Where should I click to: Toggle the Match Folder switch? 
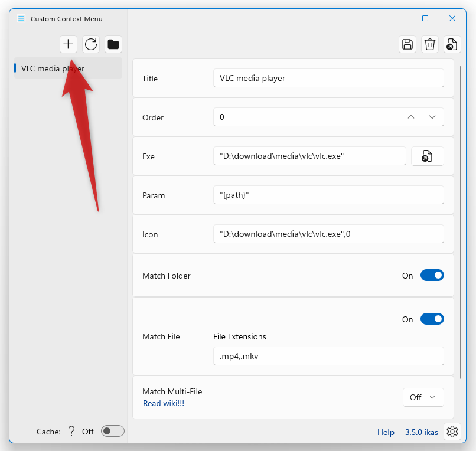point(432,275)
